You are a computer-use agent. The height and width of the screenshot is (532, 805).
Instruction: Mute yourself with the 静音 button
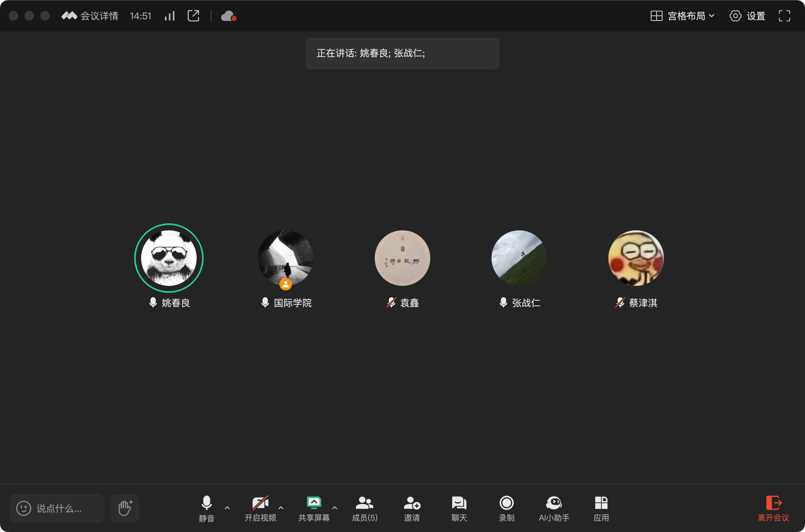tap(207, 508)
